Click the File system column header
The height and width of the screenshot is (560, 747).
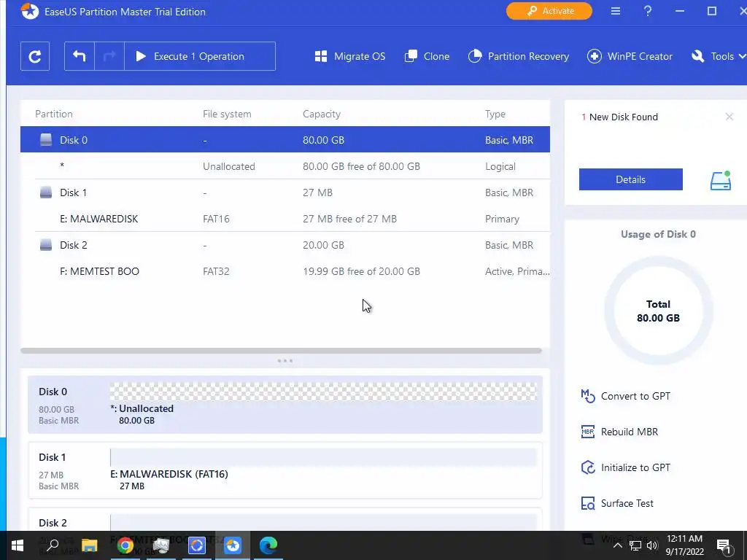pyautogui.click(x=227, y=114)
